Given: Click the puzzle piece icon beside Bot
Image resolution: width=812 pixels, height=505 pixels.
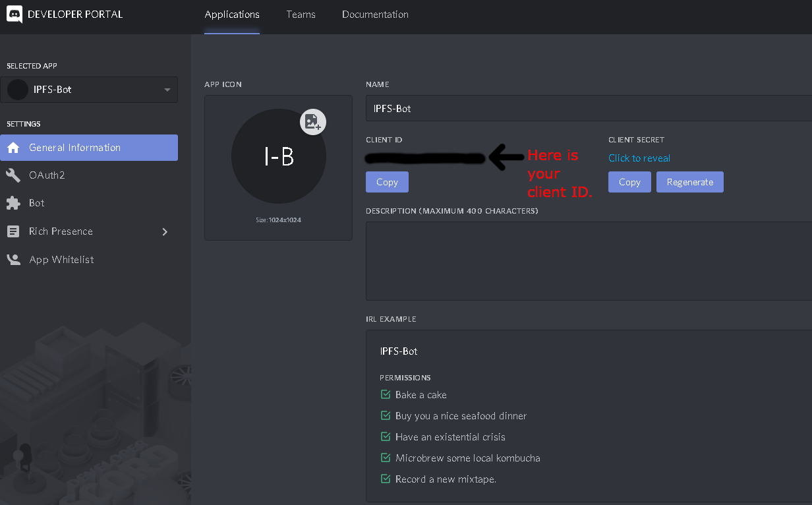Looking at the screenshot, I should 13,203.
